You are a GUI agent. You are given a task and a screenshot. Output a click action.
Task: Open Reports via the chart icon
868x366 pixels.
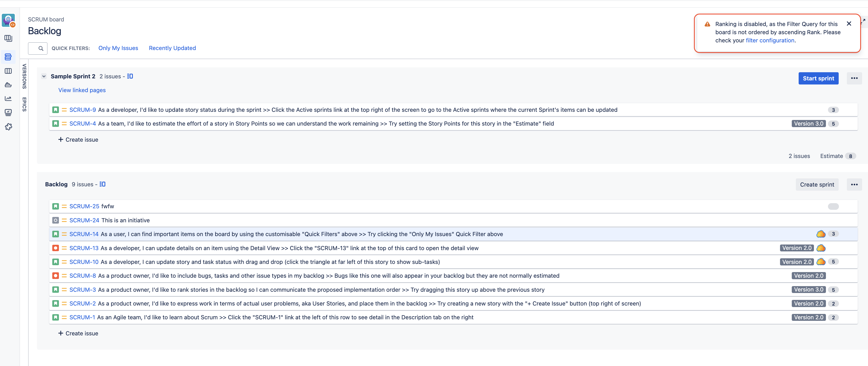(x=8, y=99)
